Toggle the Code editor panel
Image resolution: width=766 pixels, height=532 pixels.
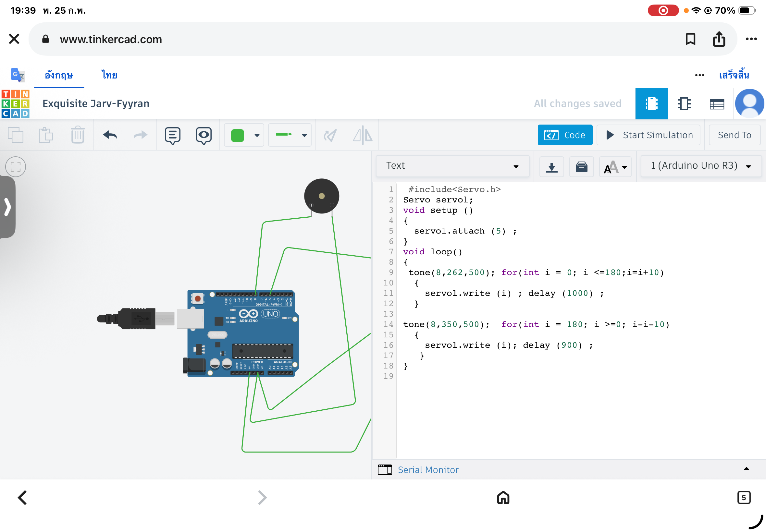click(564, 135)
